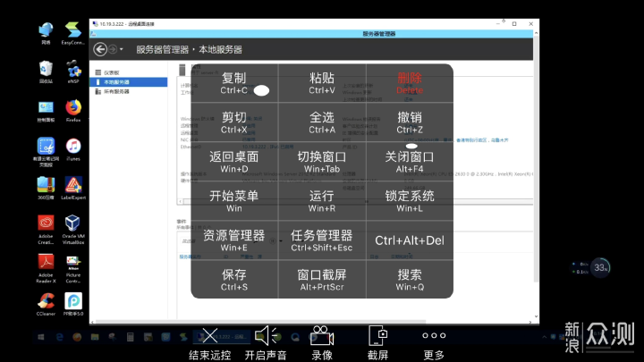
Task: Start recording with 录像 camera icon
Action: 322,343
